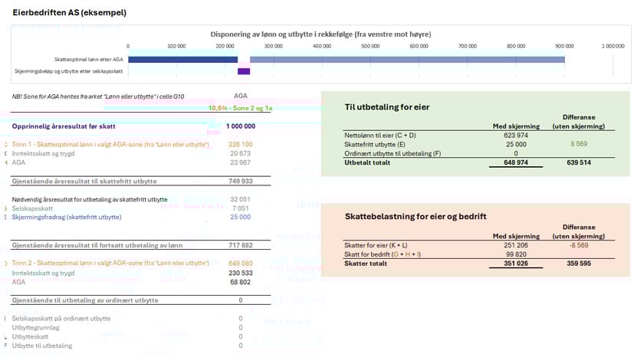The width and height of the screenshot is (644, 357).
Task: Click the small purple chart bar
Action: tap(244, 71)
